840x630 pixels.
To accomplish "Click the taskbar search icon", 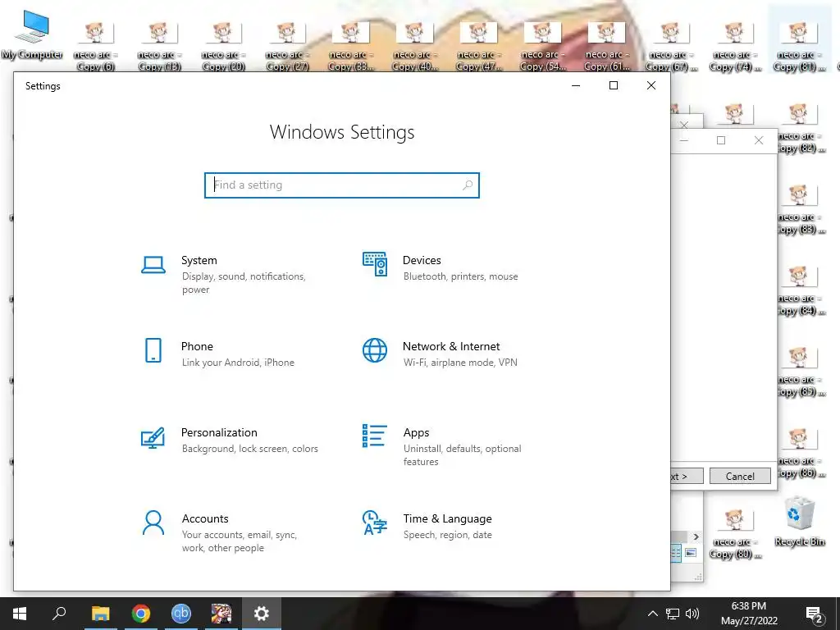I will point(59,614).
